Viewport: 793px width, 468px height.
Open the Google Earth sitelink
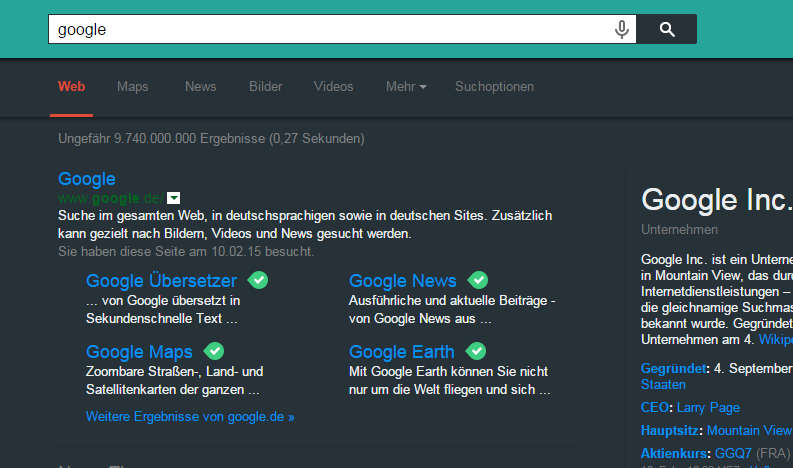(402, 351)
